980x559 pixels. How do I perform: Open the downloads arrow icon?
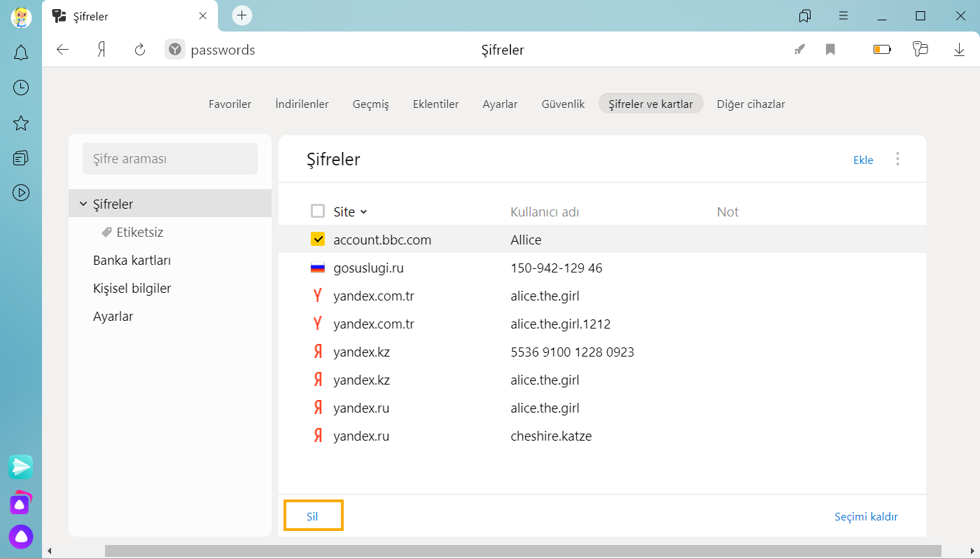coord(959,50)
